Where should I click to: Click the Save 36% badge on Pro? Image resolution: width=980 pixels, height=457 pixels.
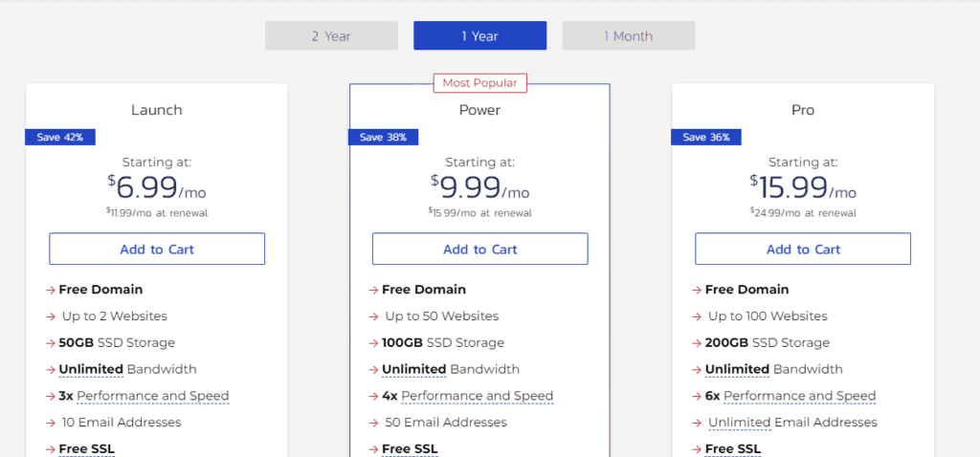point(706,137)
